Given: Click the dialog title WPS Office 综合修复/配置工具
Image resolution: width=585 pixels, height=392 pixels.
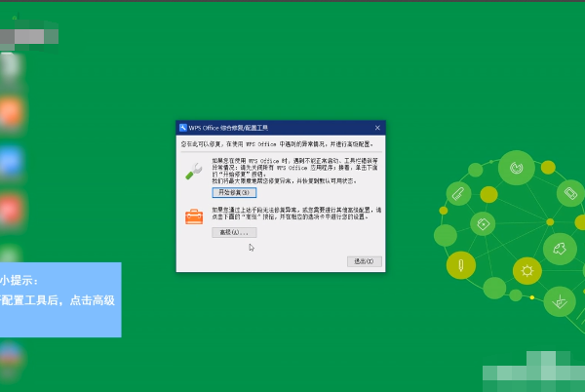Looking at the screenshot, I should click(x=228, y=128).
